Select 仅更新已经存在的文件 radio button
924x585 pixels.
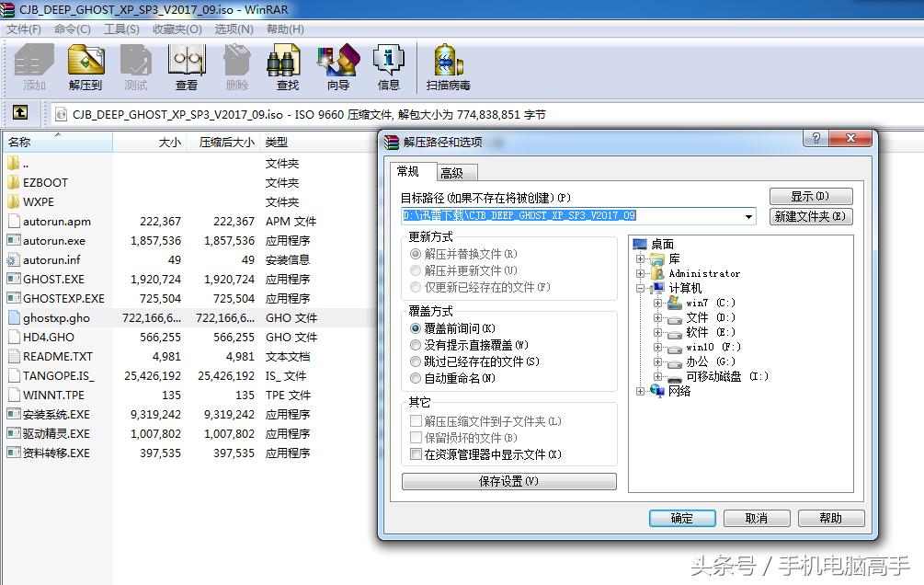click(x=416, y=287)
